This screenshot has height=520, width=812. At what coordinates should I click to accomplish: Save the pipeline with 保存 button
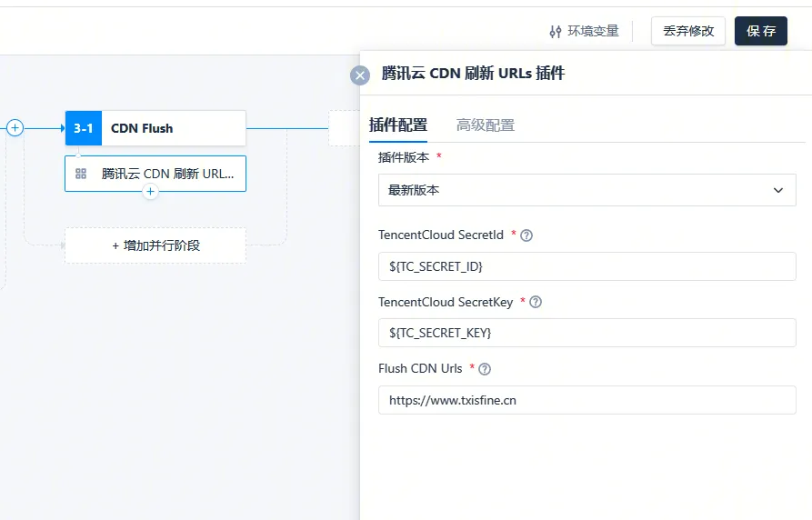[760, 31]
